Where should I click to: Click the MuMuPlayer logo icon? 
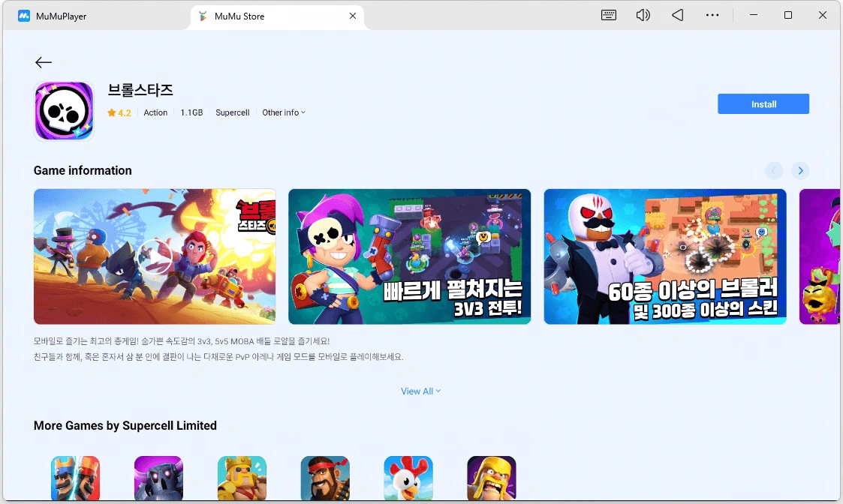[x=24, y=16]
